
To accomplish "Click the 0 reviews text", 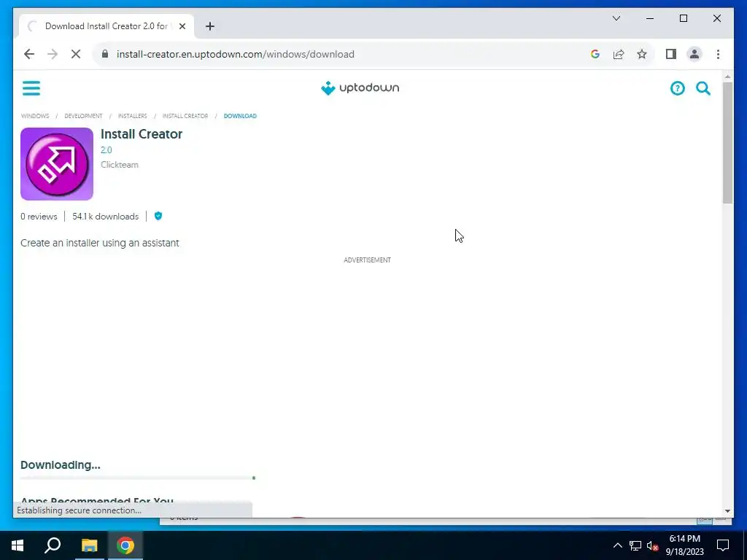I will 39,216.
